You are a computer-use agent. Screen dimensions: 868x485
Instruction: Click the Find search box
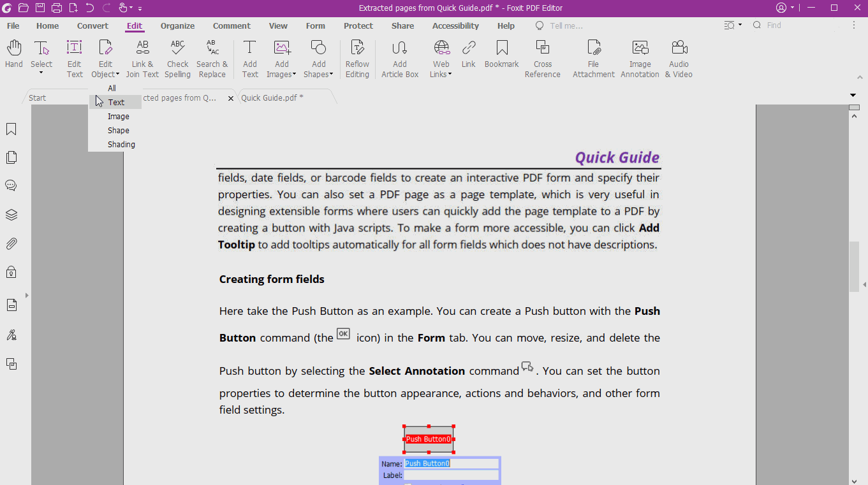(778, 25)
